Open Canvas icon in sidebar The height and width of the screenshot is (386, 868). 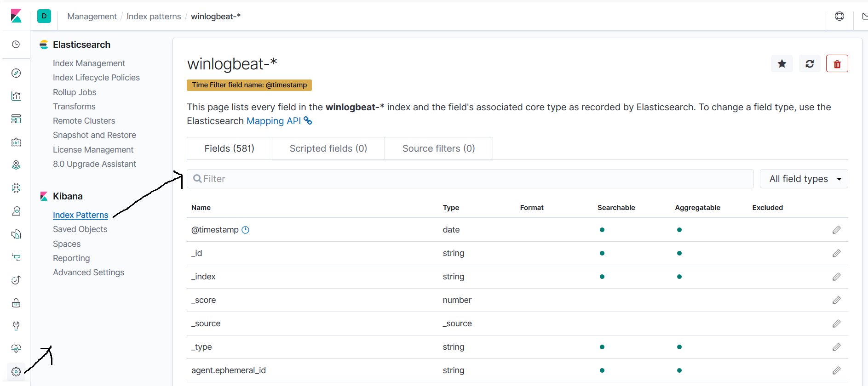16,142
